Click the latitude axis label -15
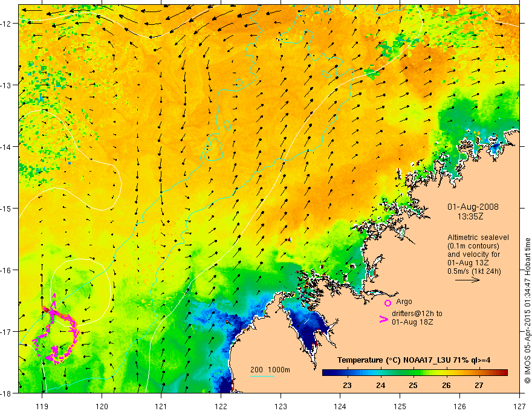532x411 pixels. click(7, 208)
